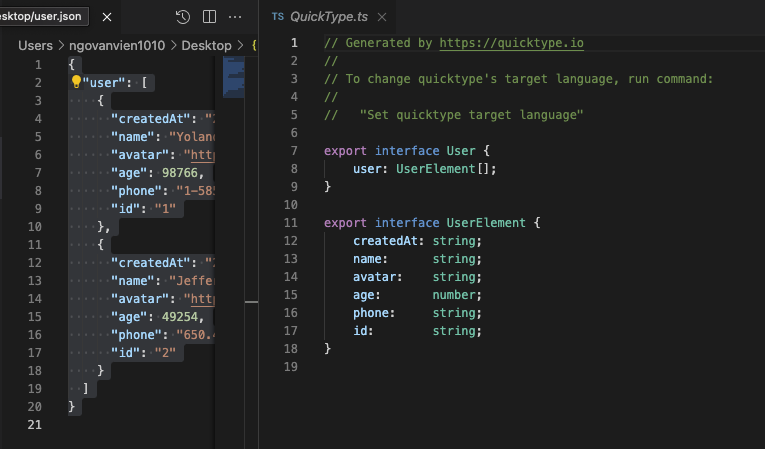Image resolution: width=765 pixels, height=449 pixels.
Task: Click "name" key on JSON line 5
Action: [133, 137]
